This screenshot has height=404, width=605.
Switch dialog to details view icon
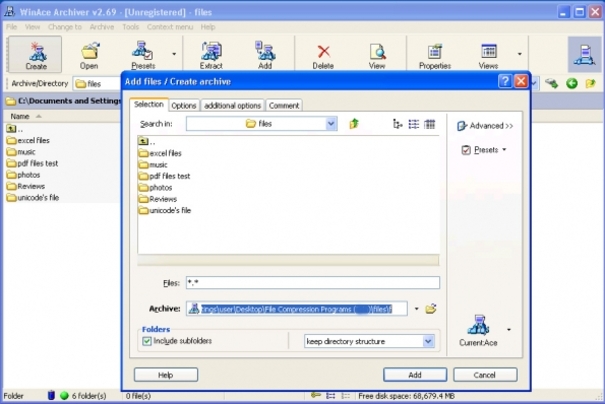429,124
